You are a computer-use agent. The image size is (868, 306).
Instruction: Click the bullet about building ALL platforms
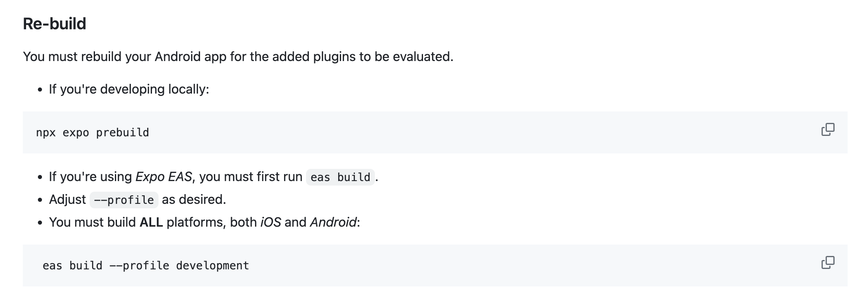(204, 222)
